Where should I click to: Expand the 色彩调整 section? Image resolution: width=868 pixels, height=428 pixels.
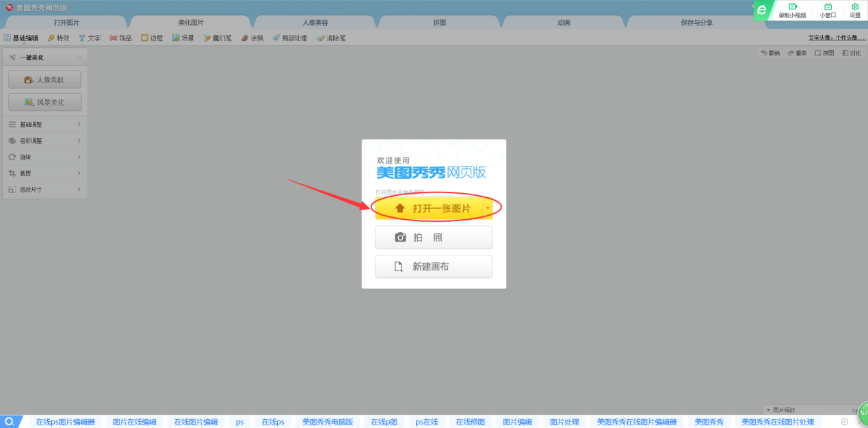(x=45, y=140)
